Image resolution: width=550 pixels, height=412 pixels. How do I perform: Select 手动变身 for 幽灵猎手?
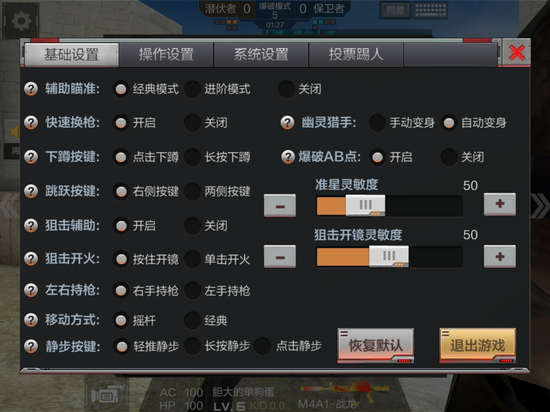coord(377,123)
